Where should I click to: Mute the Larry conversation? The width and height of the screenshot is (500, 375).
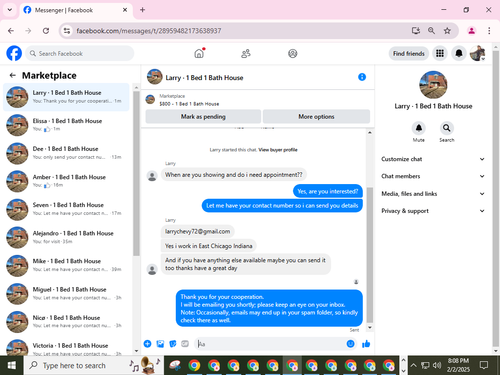(x=419, y=128)
